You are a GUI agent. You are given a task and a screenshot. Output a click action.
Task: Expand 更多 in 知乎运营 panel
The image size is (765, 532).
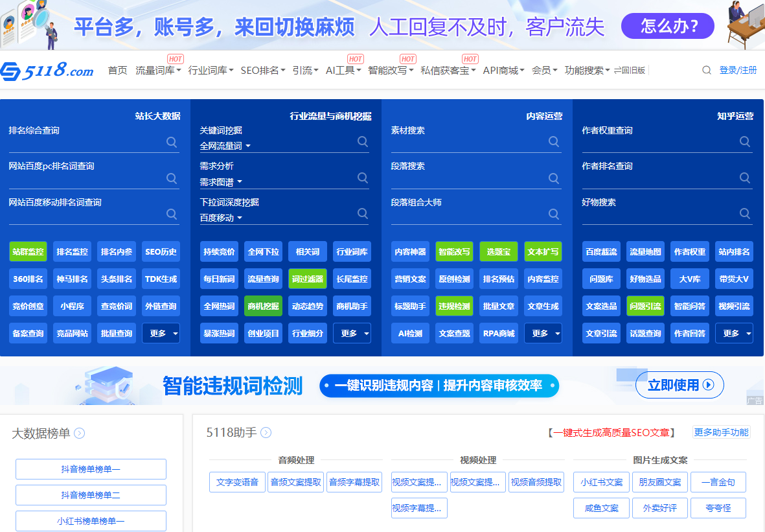coord(735,333)
